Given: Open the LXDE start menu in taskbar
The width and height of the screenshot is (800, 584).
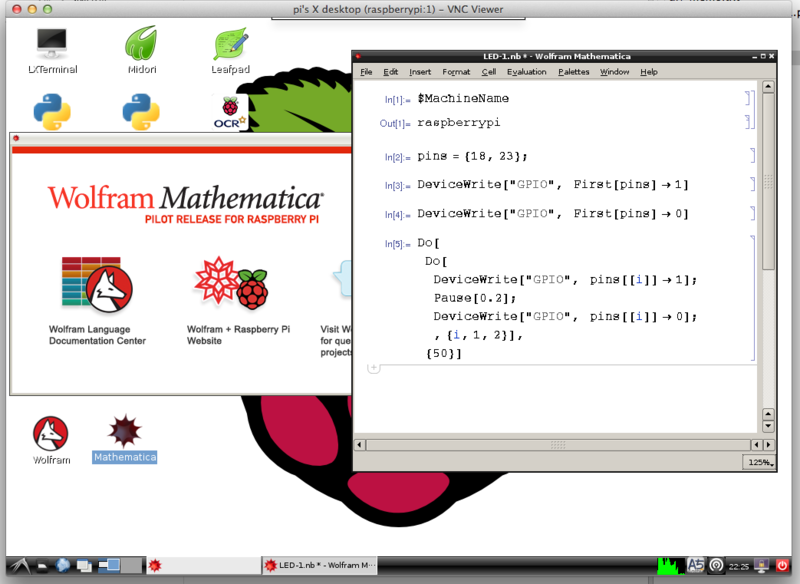Looking at the screenshot, I should coord(20,565).
